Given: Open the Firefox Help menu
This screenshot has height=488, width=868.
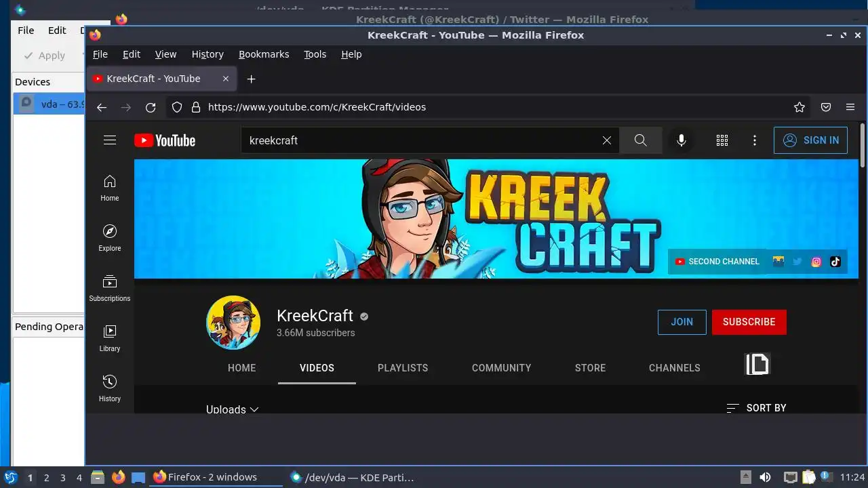Looking at the screenshot, I should coord(351,54).
